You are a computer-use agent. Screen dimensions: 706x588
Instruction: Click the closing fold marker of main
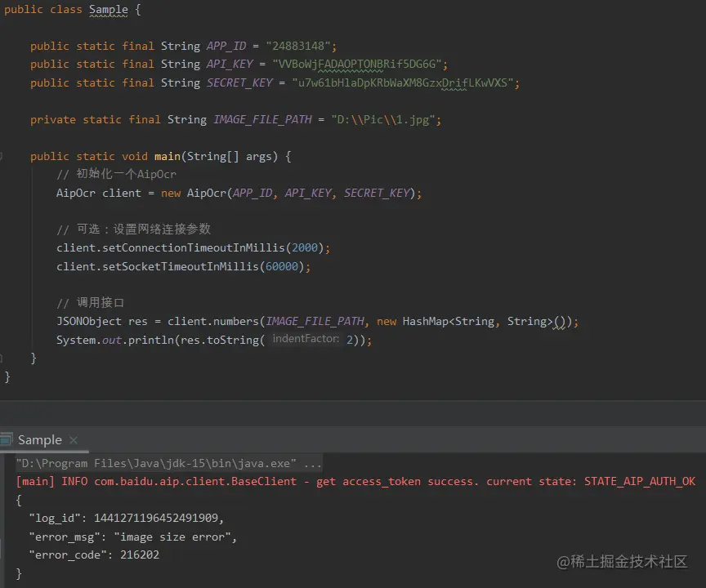[2, 359]
